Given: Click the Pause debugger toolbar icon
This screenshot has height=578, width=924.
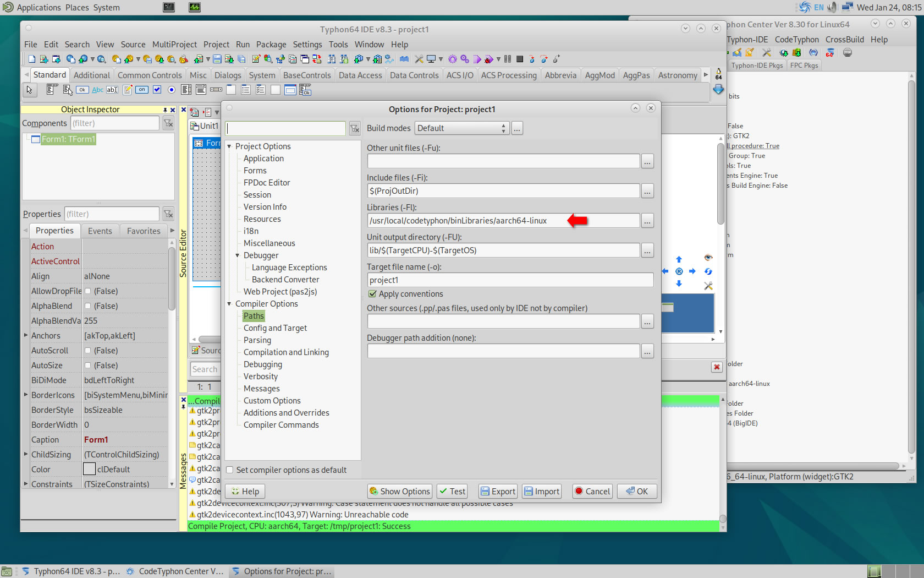Looking at the screenshot, I should (x=508, y=59).
